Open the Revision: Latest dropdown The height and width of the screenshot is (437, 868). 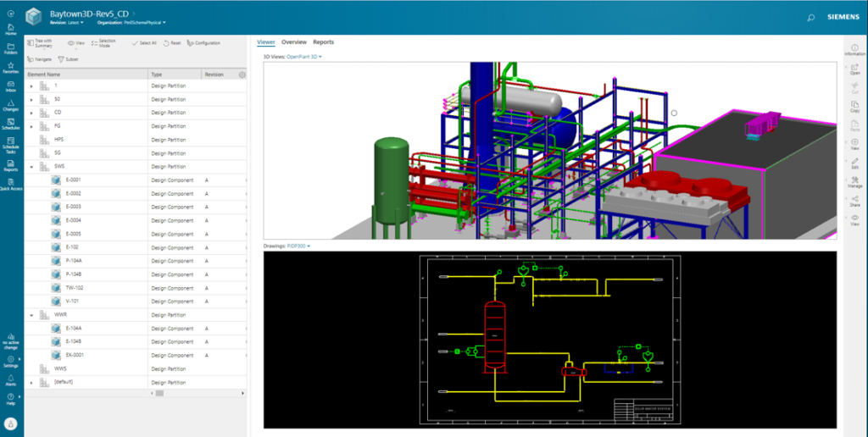[x=67, y=23]
